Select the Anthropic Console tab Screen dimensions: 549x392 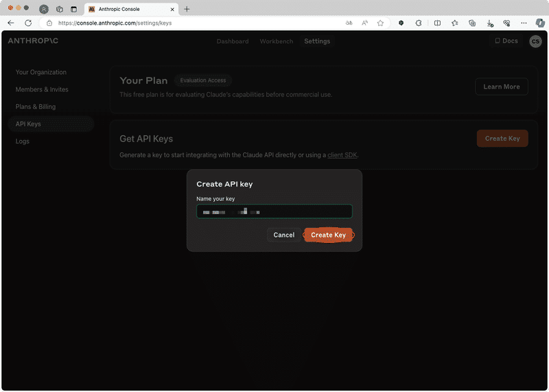click(x=131, y=10)
